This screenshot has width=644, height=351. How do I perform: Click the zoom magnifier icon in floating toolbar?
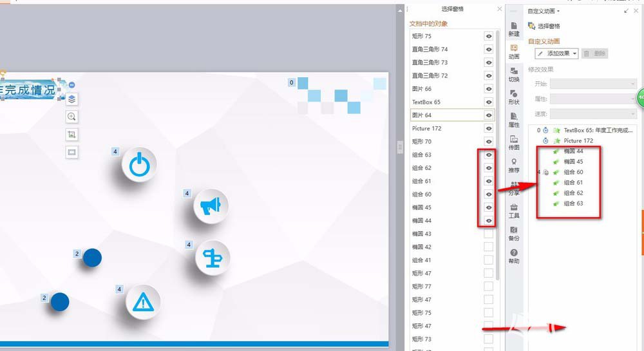tap(71, 117)
